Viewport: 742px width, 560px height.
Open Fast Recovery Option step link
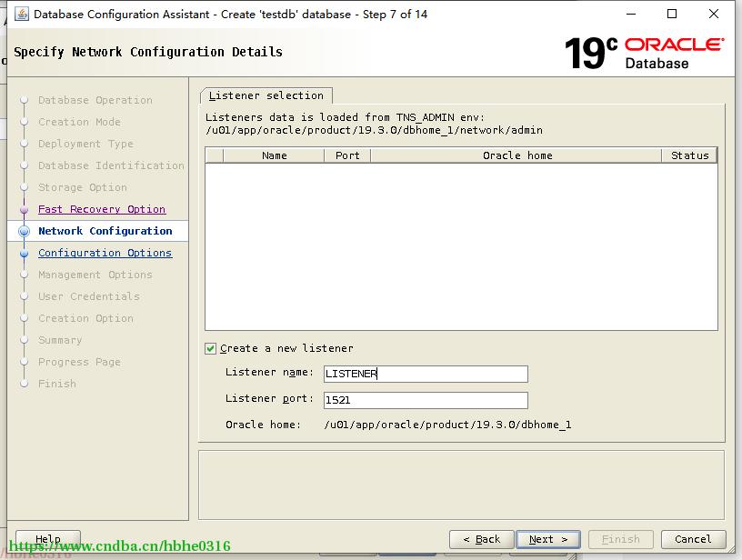[x=102, y=209]
